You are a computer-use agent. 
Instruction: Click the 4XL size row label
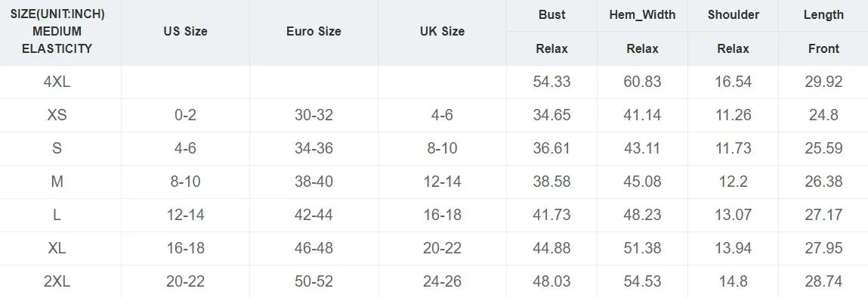tap(57, 82)
